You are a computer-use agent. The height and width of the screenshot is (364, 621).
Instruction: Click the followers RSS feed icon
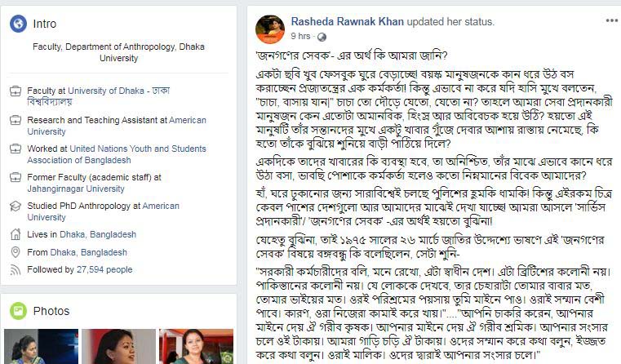(15, 269)
